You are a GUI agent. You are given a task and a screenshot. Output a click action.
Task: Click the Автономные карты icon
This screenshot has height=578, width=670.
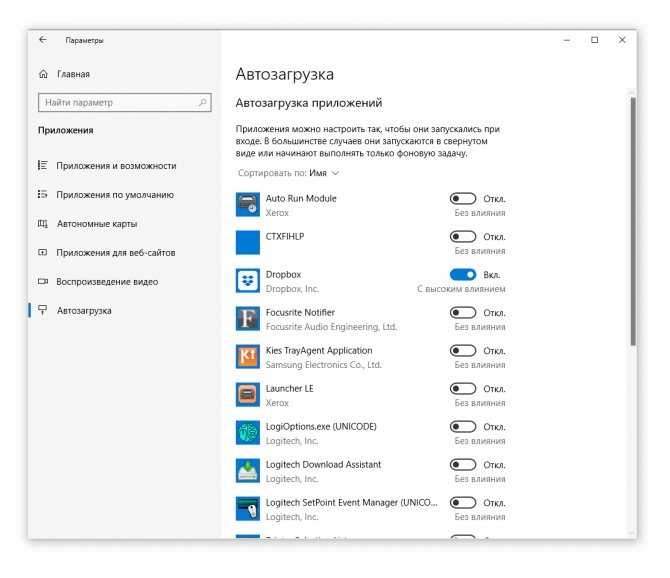point(42,223)
